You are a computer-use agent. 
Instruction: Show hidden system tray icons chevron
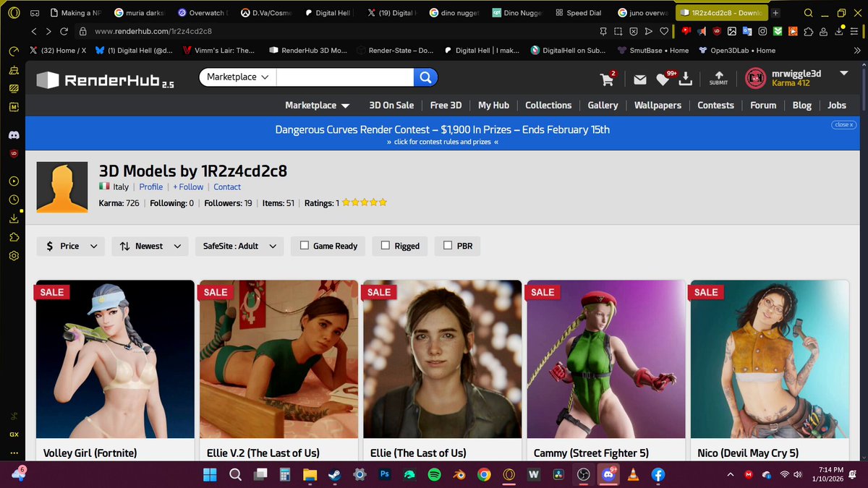(730, 475)
